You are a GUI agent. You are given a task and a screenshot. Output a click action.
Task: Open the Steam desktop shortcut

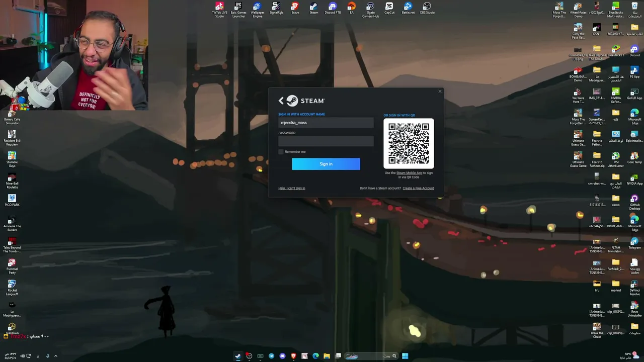coord(314,9)
